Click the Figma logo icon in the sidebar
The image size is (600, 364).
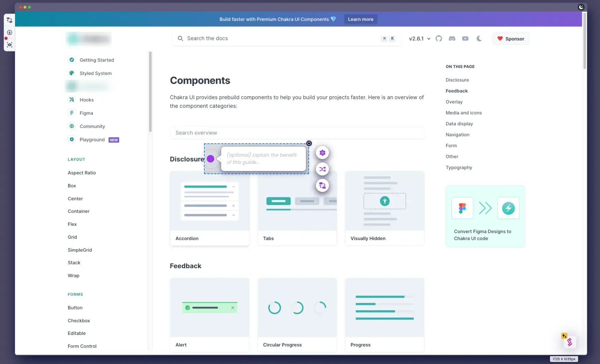[72, 113]
